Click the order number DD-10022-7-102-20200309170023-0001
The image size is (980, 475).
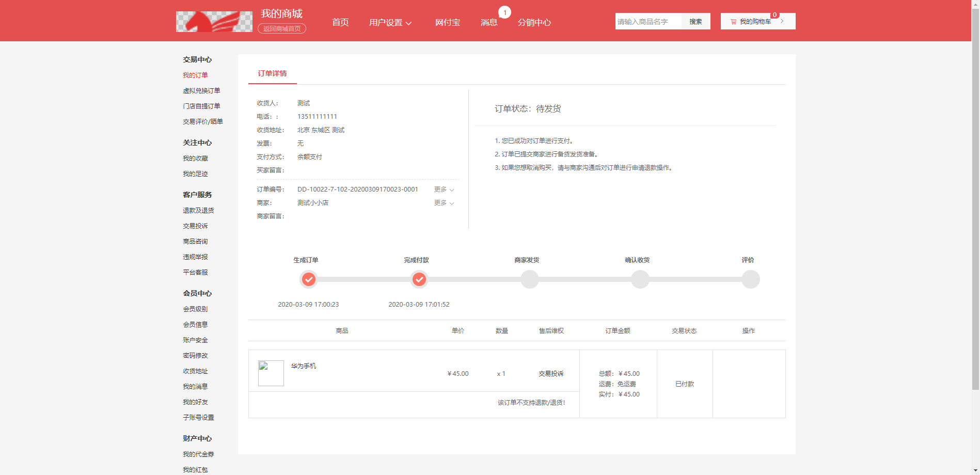358,189
